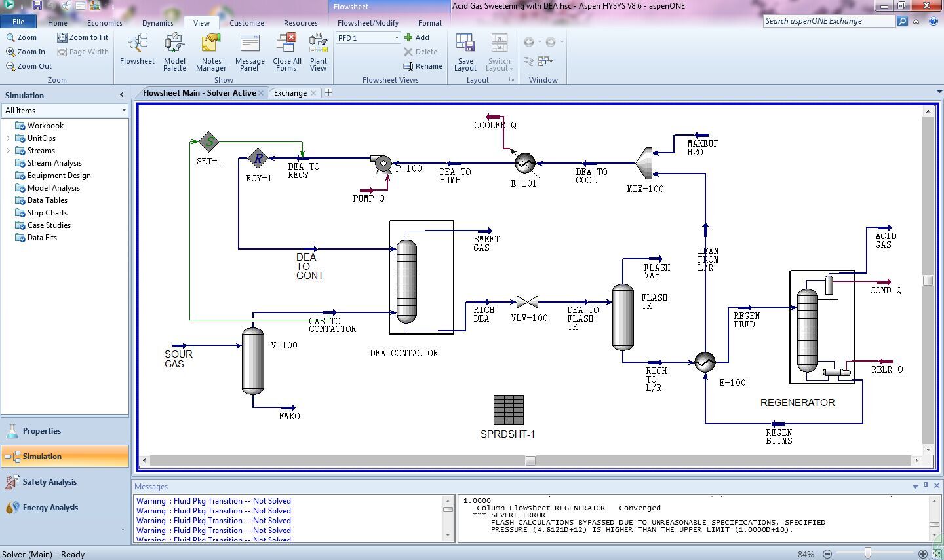The width and height of the screenshot is (944, 560).
Task: Select the P-100 pump icon
Action: 382,163
